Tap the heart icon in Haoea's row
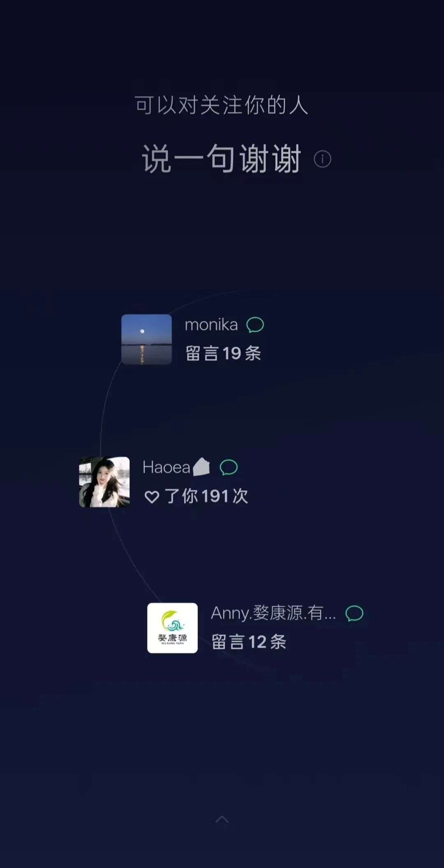The height and width of the screenshot is (868, 444). coord(152,497)
